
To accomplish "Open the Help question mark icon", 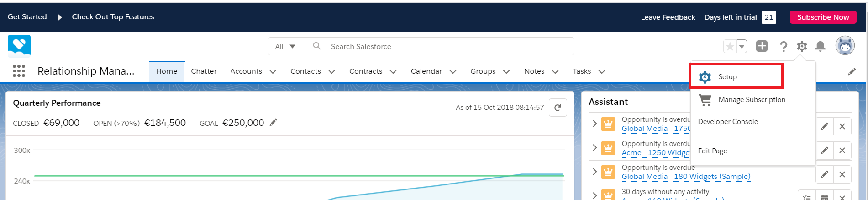I will tap(784, 46).
